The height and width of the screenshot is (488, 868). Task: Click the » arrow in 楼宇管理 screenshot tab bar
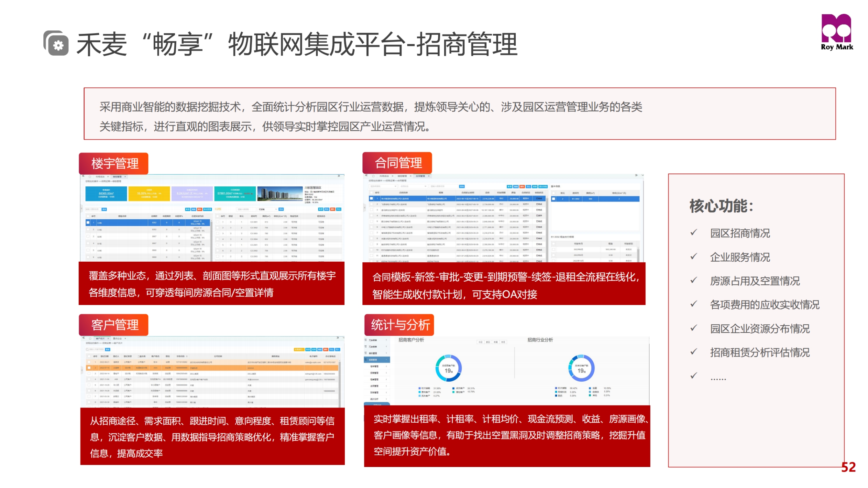[x=339, y=176]
